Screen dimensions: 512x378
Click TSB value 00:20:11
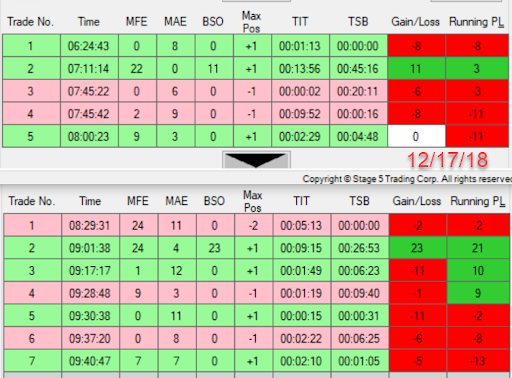[358, 91]
